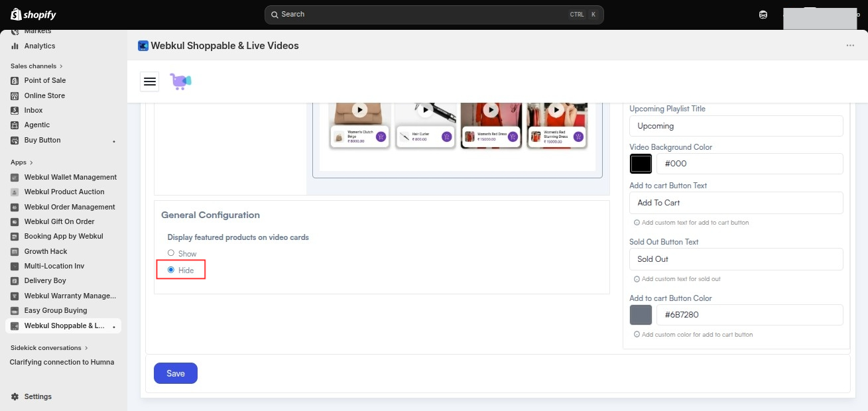Click the Add to cart Button Color hex field

[x=750, y=315]
